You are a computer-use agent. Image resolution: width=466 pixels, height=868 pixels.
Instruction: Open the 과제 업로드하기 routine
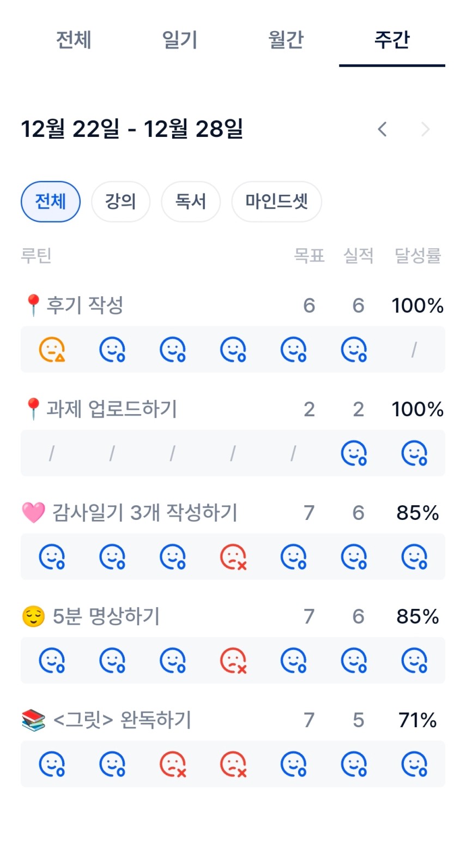(112, 409)
